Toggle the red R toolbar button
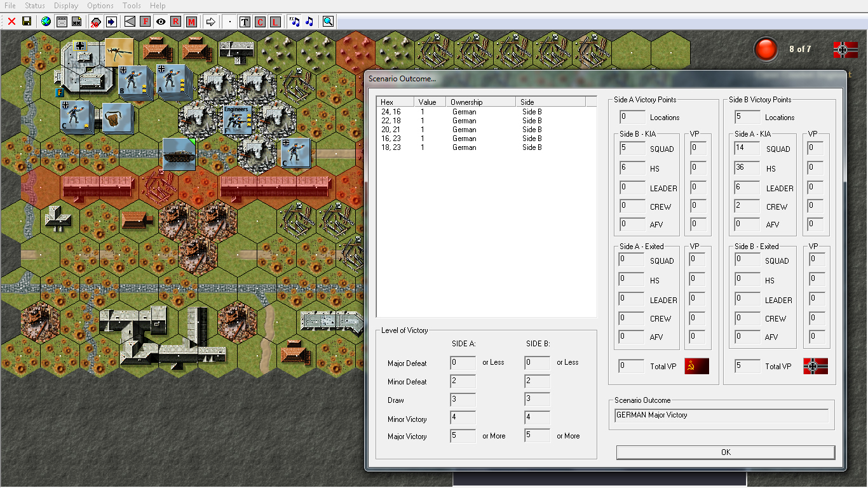 (176, 22)
